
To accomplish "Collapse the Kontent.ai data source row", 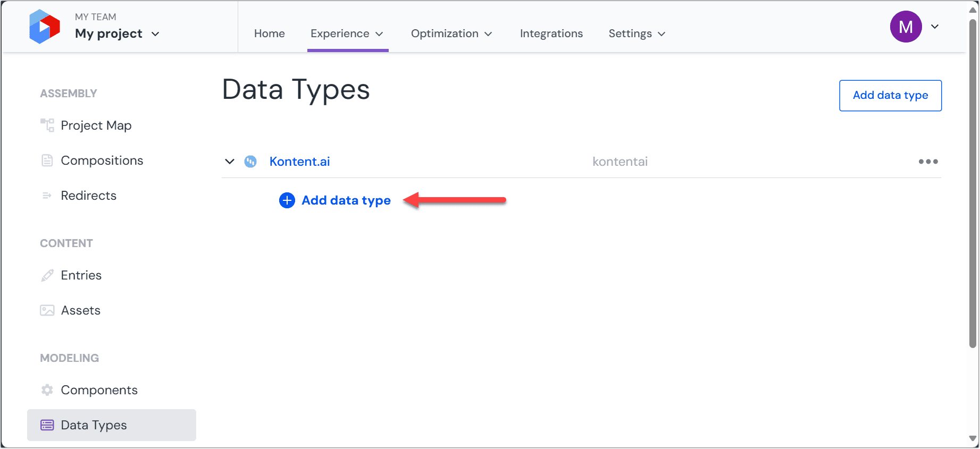I will [230, 162].
